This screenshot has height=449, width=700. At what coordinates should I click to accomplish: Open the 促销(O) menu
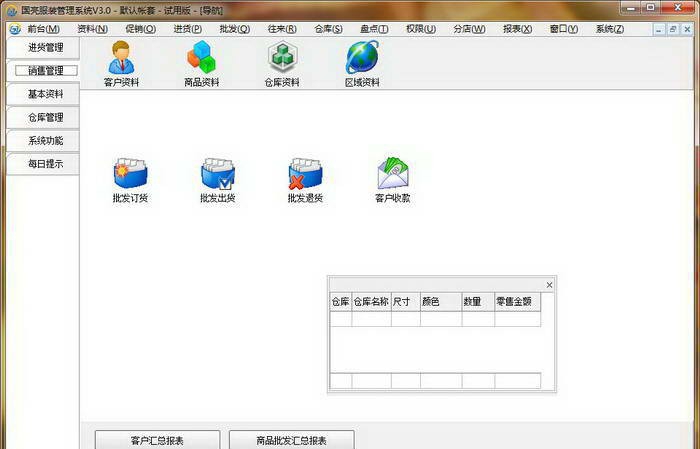(x=141, y=29)
